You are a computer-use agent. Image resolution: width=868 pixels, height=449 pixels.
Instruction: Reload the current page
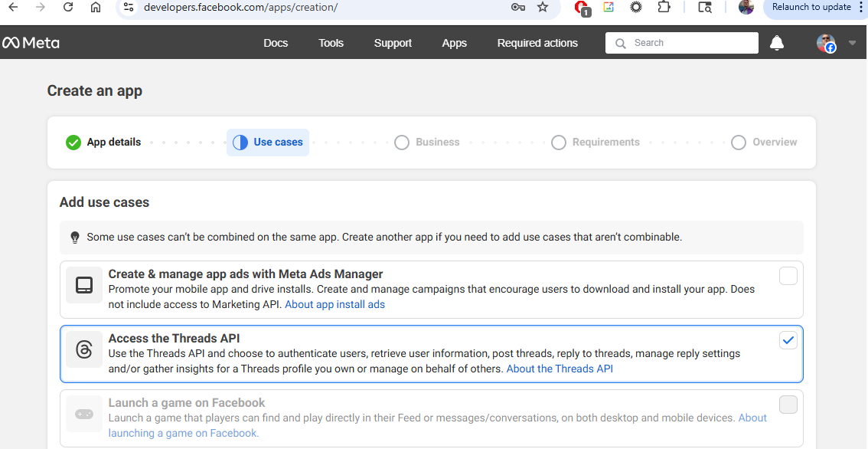(x=68, y=7)
